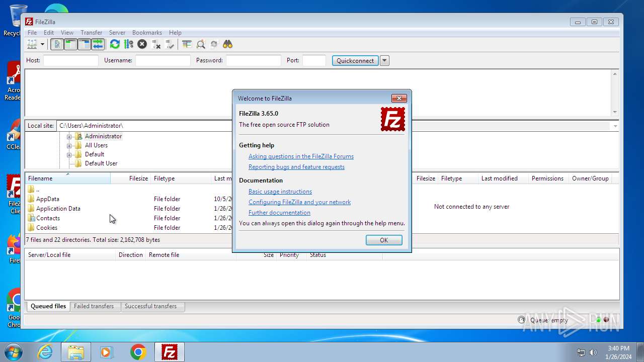Open Site Manager dropdown arrow
This screenshot has width=644, height=362.
pos(42,44)
